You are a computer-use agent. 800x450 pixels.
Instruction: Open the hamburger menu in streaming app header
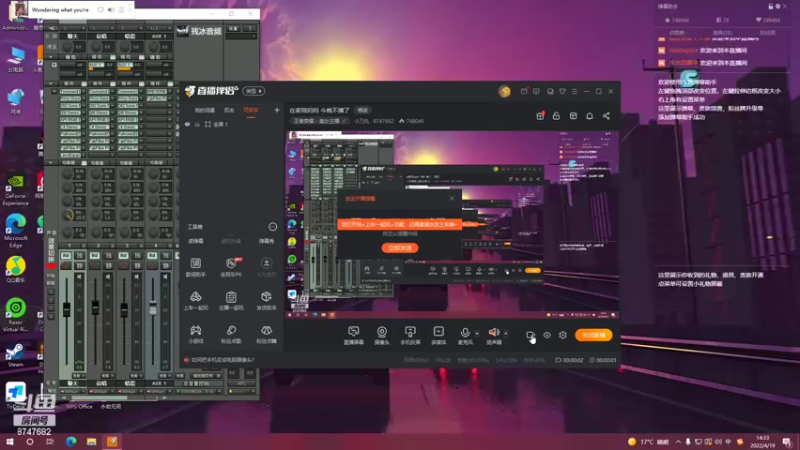(x=574, y=91)
